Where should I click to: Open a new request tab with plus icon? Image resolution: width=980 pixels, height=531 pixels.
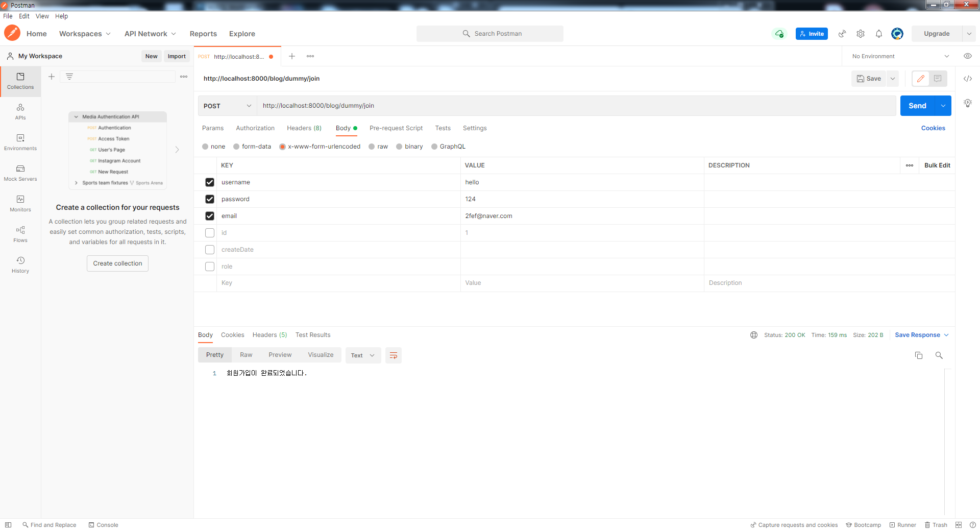(x=292, y=56)
